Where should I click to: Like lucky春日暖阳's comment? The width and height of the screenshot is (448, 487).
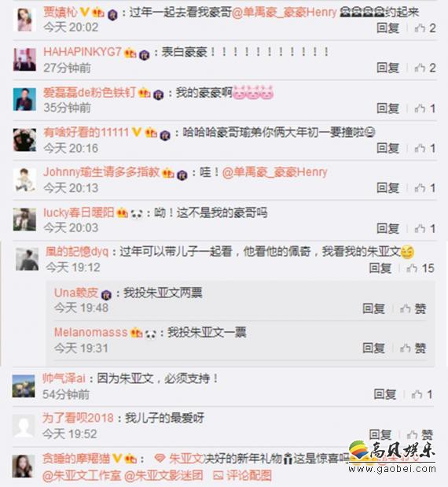coord(425,229)
